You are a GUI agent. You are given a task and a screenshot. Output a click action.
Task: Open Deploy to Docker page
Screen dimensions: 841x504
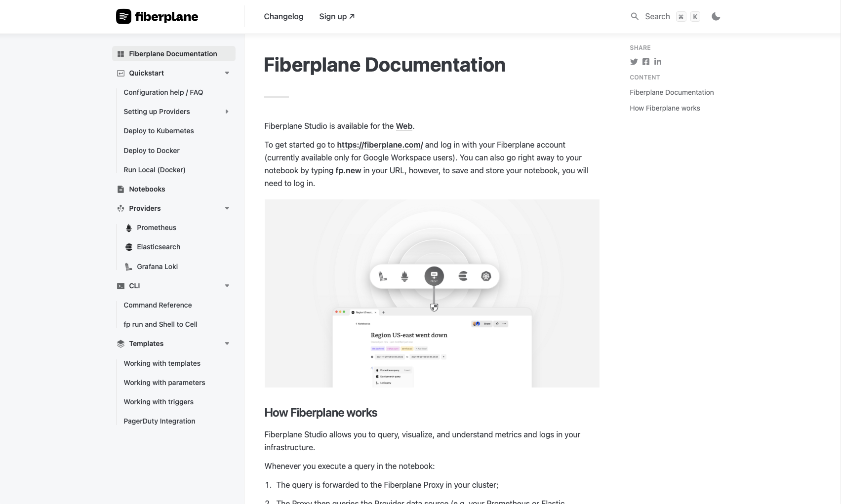(x=152, y=151)
